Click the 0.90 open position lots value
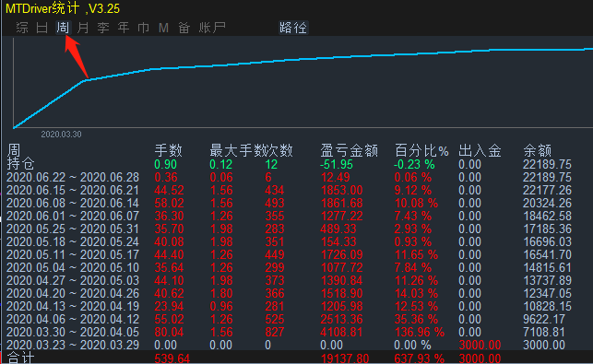 [166, 164]
